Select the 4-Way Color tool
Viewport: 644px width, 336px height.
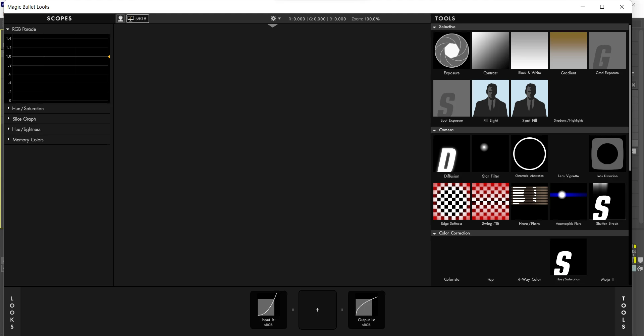[x=529, y=260]
